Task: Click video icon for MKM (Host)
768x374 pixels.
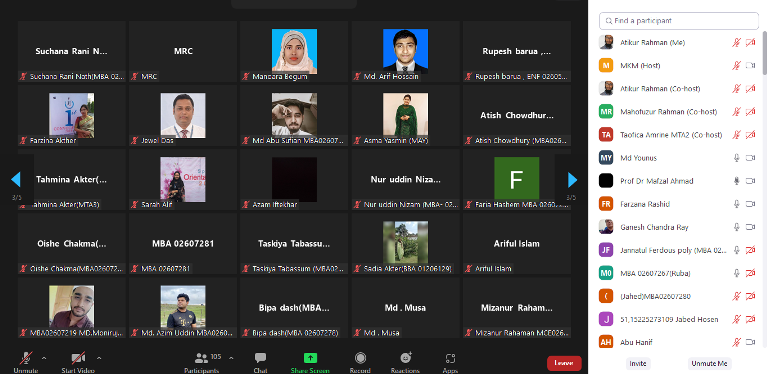Action: [750, 66]
